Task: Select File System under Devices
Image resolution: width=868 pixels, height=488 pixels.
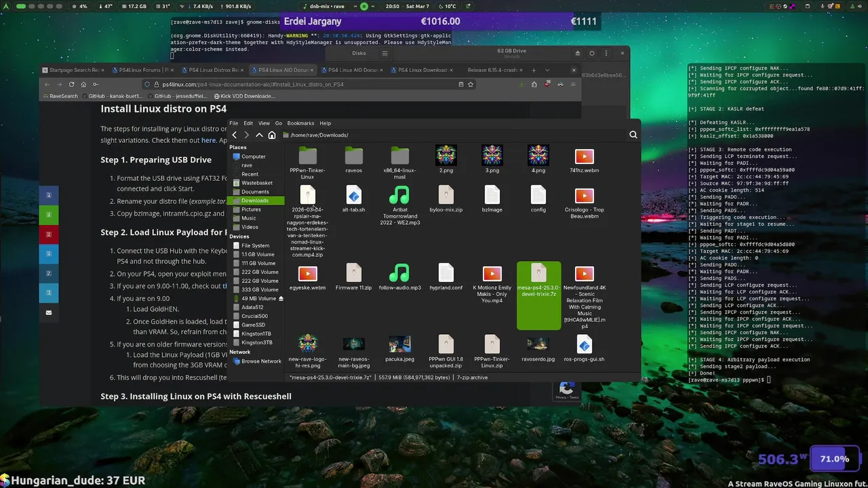Action: click(255, 245)
